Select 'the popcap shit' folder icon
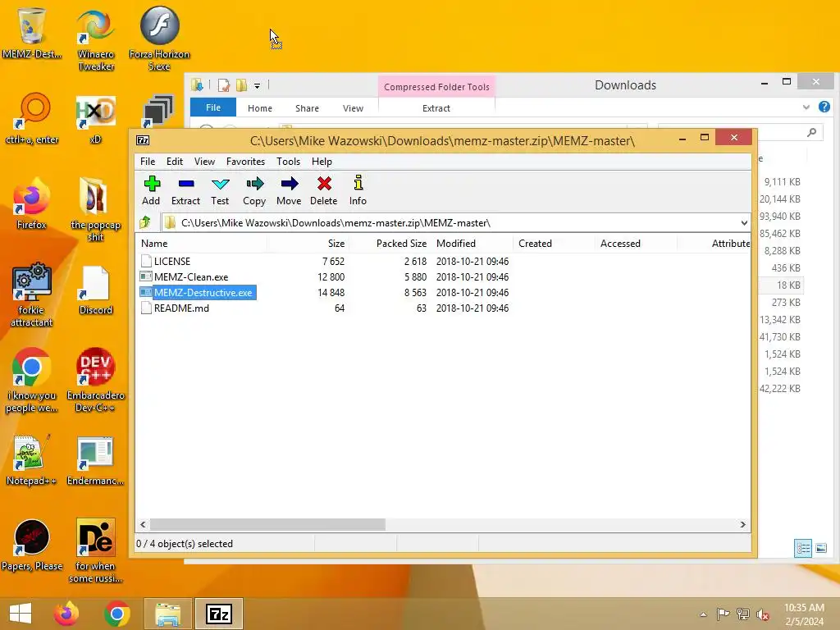Screen dimensions: 840x630 click(95, 210)
